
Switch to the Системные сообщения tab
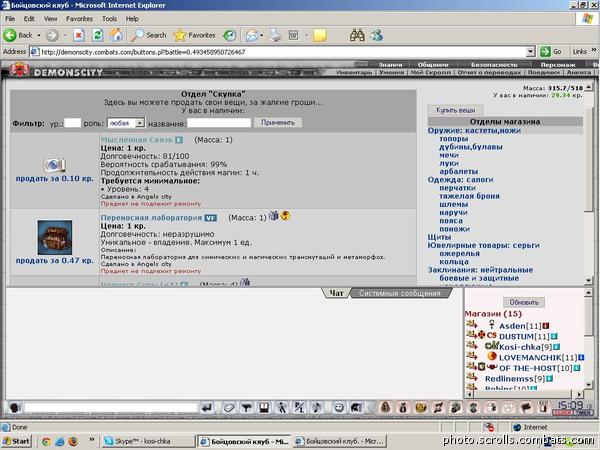pyautogui.click(x=399, y=293)
